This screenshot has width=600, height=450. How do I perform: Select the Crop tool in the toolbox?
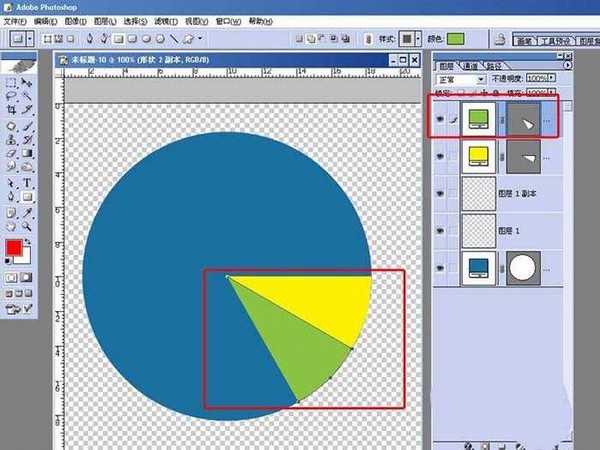[x=11, y=110]
